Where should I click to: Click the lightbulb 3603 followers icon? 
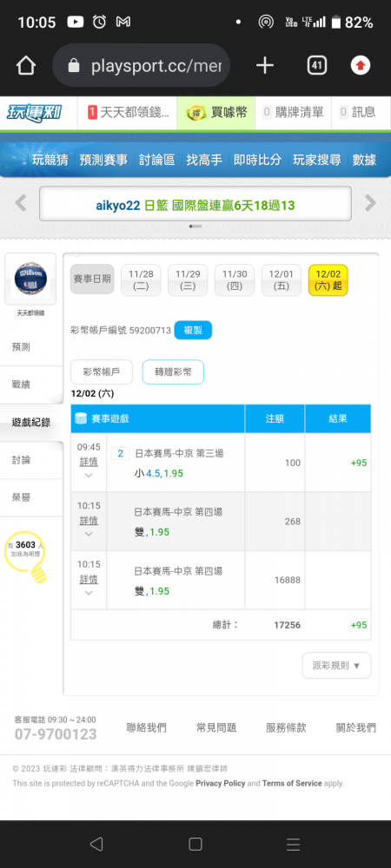[x=25, y=555]
